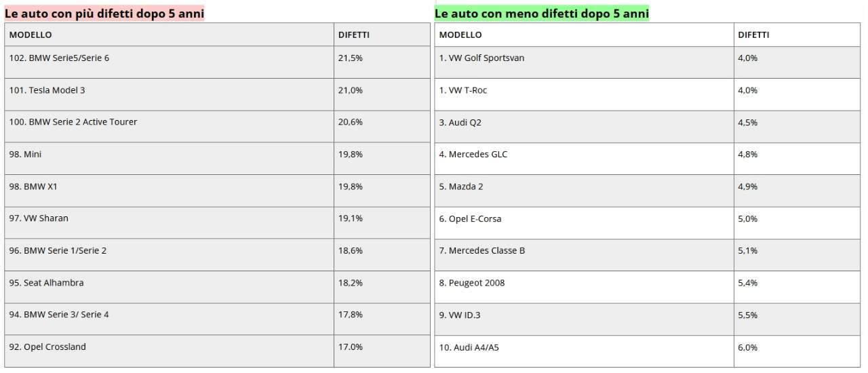This screenshot has width=868, height=373.
Task: Select the Opel E-Corsa entry
Action: 470,219
